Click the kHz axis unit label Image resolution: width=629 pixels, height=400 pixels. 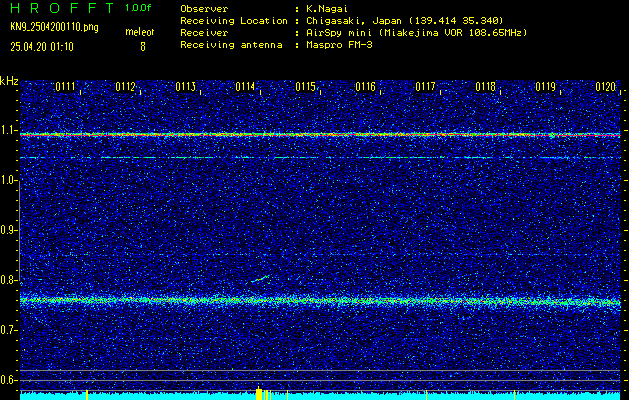pyautogui.click(x=9, y=81)
